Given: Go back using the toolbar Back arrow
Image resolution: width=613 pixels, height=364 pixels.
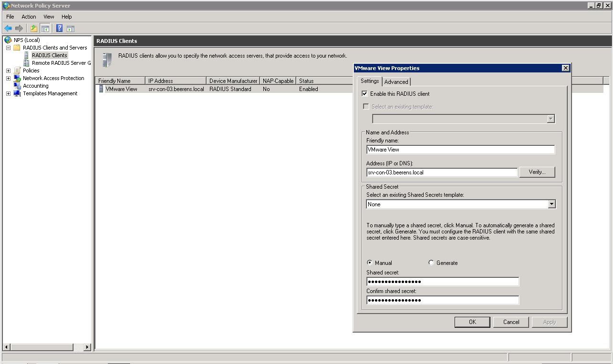Looking at the screenshot, I should 8,28.
